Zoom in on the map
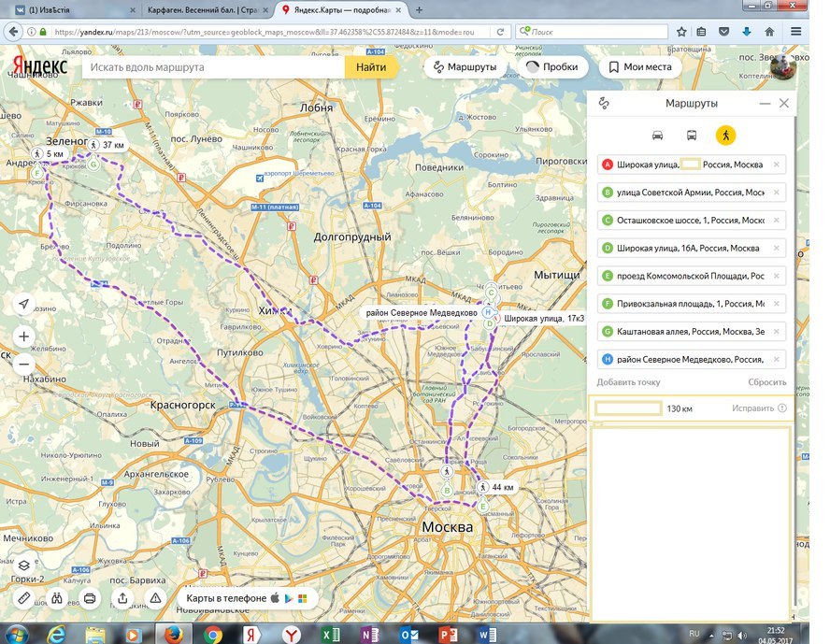 (23, 336)
